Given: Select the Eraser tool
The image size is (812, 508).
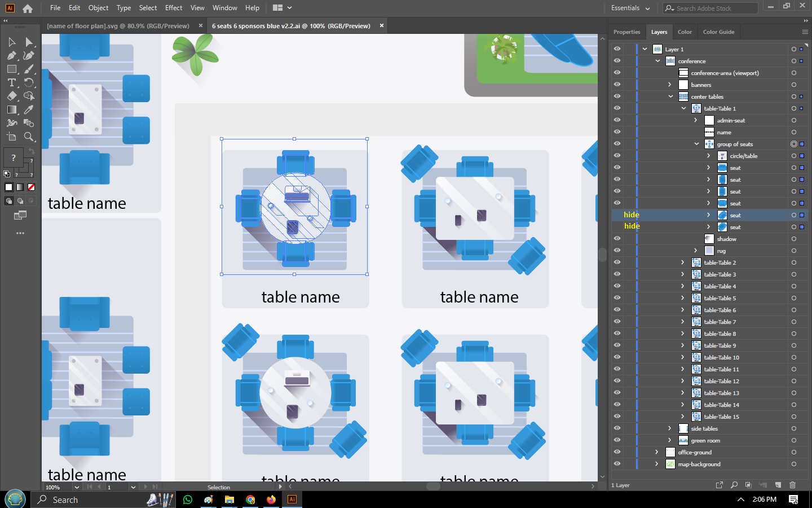Looking at the screenshot, I should tap(11, 96).
